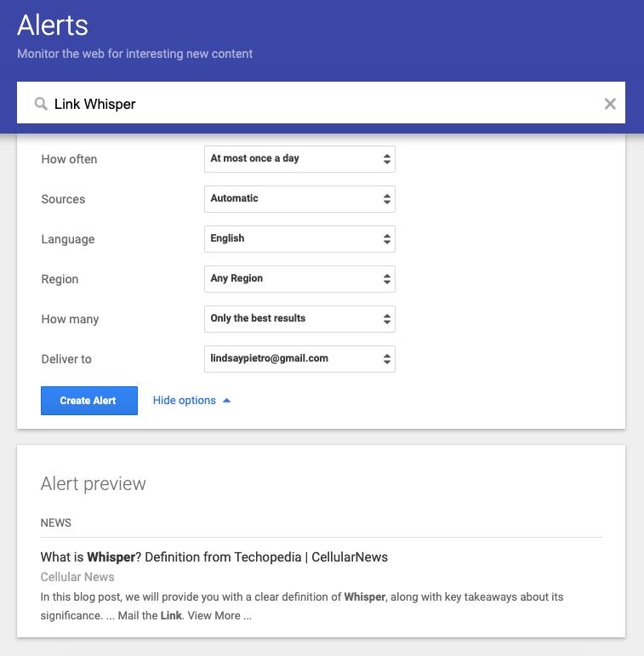Open the Only the best results dropdown
Image resolution: width=644 pixels, height=656 pixels.
point(299,319)
